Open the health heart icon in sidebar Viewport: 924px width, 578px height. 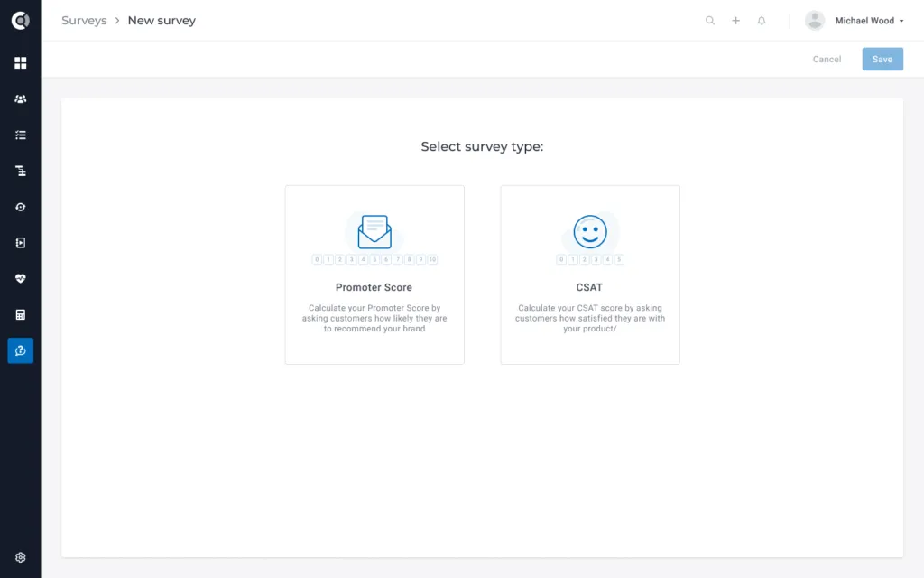click(21, 279)
